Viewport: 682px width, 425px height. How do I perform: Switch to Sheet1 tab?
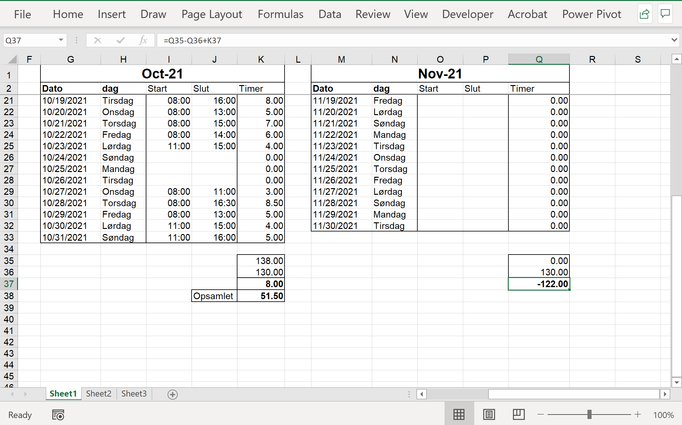tap(63, 394)
